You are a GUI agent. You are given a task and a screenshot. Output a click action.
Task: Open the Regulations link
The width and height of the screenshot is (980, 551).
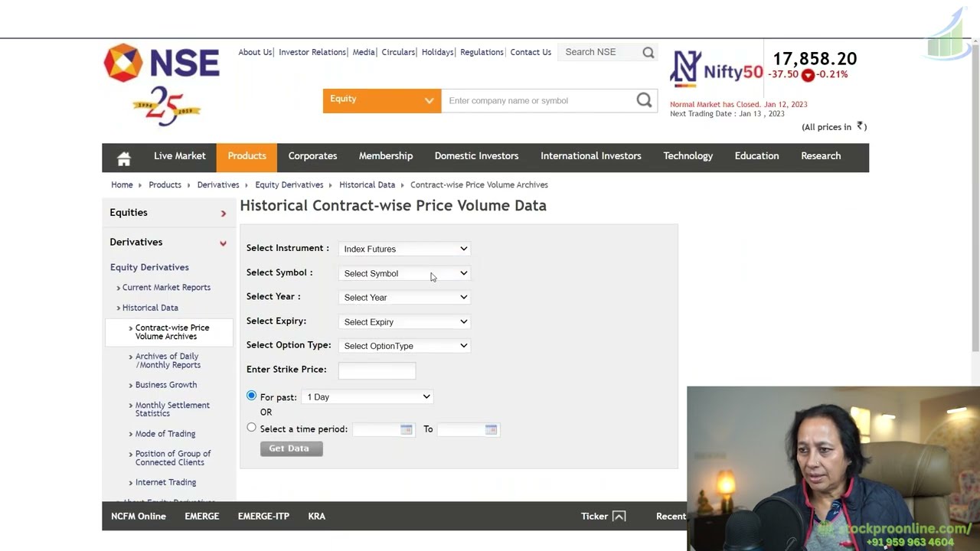(482, 52)
